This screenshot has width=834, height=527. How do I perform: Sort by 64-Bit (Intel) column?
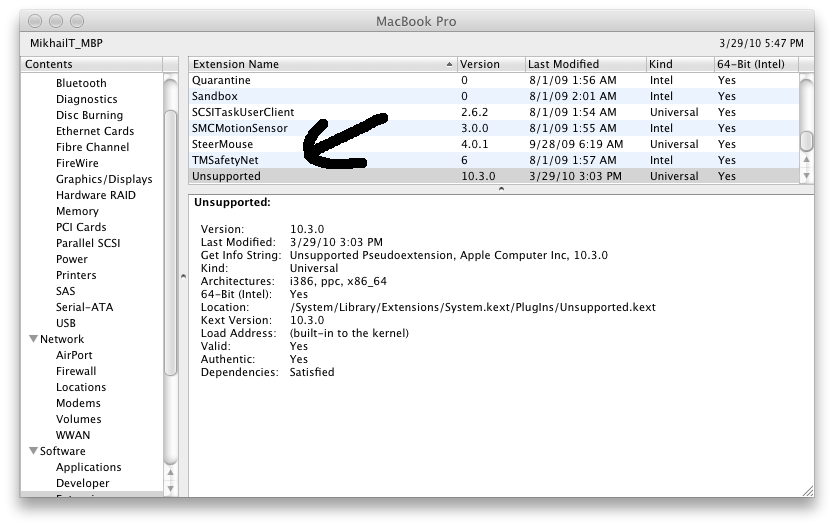tap(756, 64)
